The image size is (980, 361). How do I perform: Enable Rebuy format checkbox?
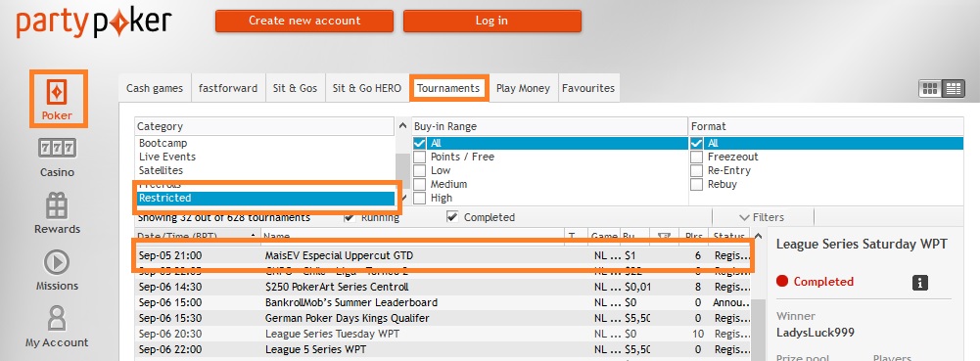697,185
